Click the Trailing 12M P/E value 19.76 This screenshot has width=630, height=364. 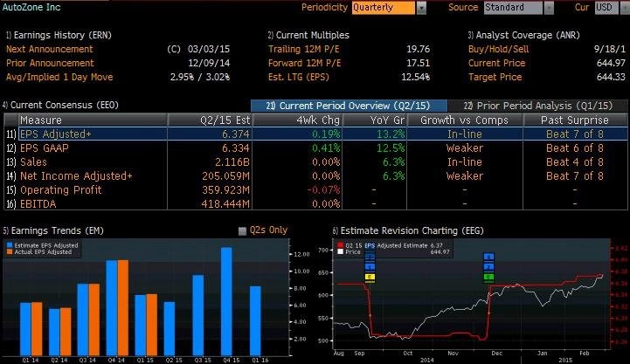419,49
